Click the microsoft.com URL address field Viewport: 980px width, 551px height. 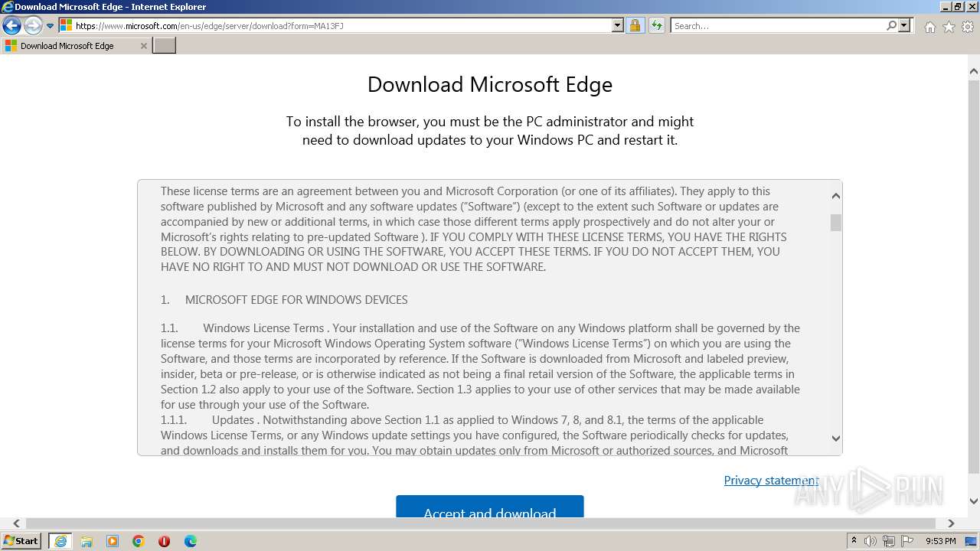pyautogui.click(x=342, y=26)
